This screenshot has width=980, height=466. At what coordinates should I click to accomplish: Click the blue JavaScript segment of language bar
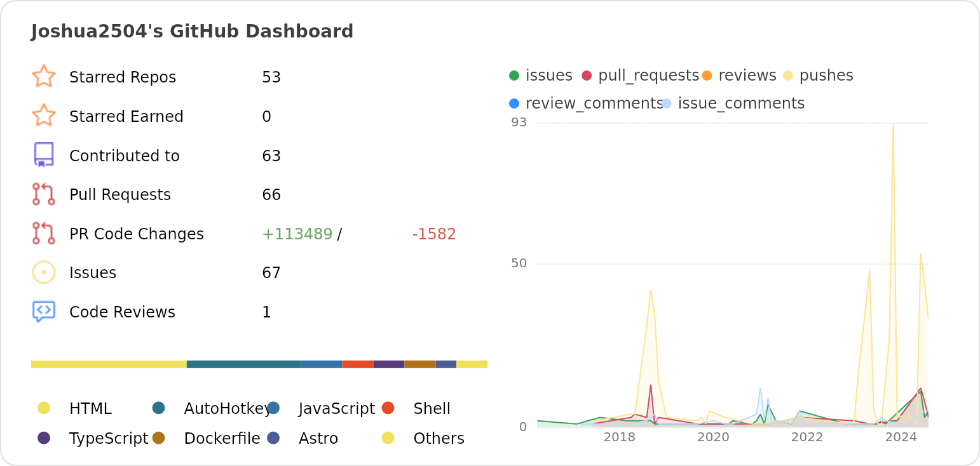click(x=322, y=364)
